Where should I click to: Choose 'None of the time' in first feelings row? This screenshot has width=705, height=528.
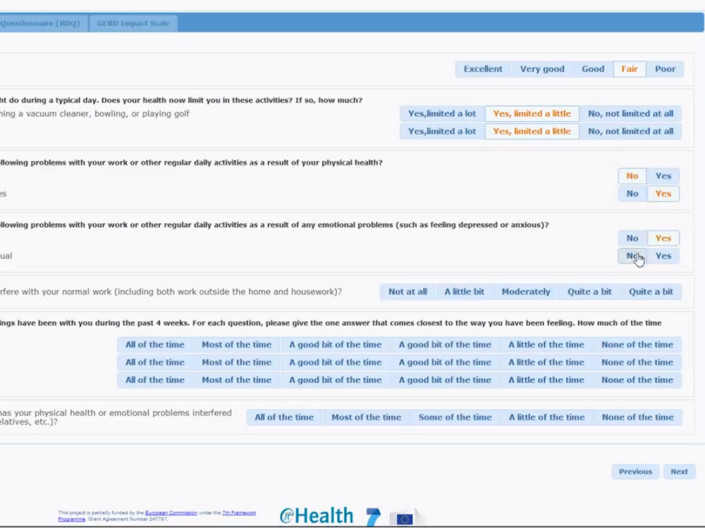pos(637,345)
